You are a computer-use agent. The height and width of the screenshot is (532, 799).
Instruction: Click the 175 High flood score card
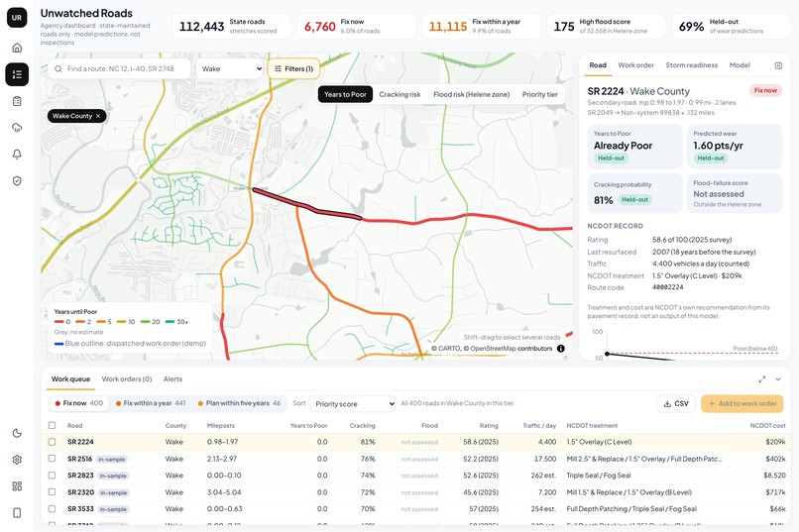click(607, 26)
